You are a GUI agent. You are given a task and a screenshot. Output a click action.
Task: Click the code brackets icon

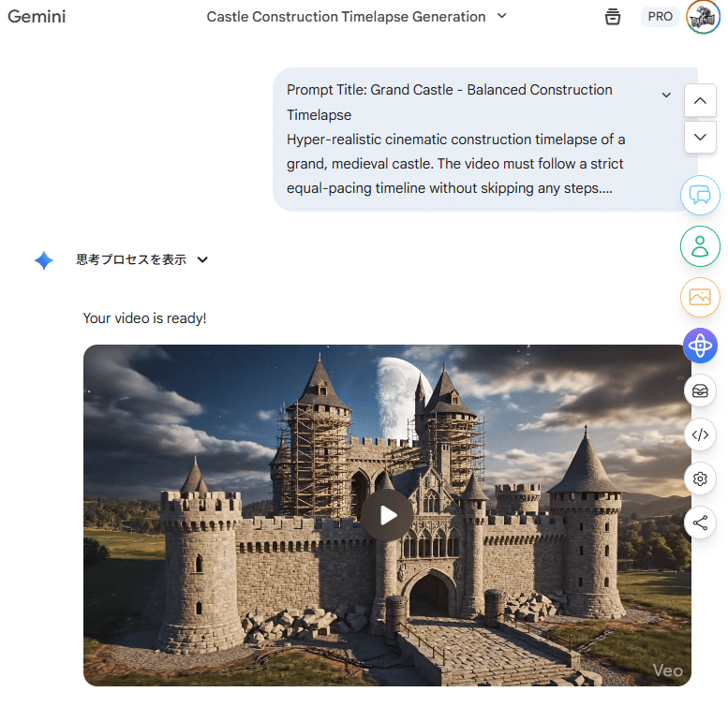pyautogui.click(x=700, y=435)
